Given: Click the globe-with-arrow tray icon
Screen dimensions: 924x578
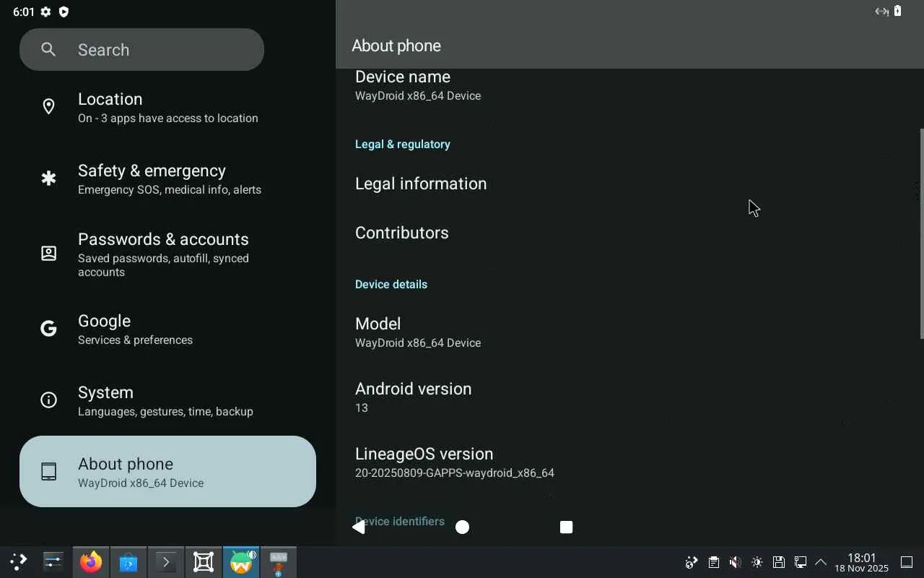Looking at the screenshot, I should coord(692,562).
